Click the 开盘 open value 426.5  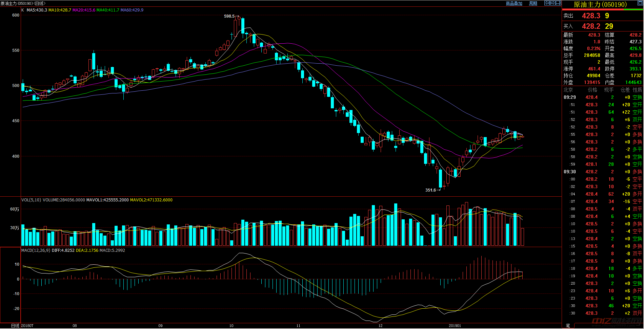636,48
